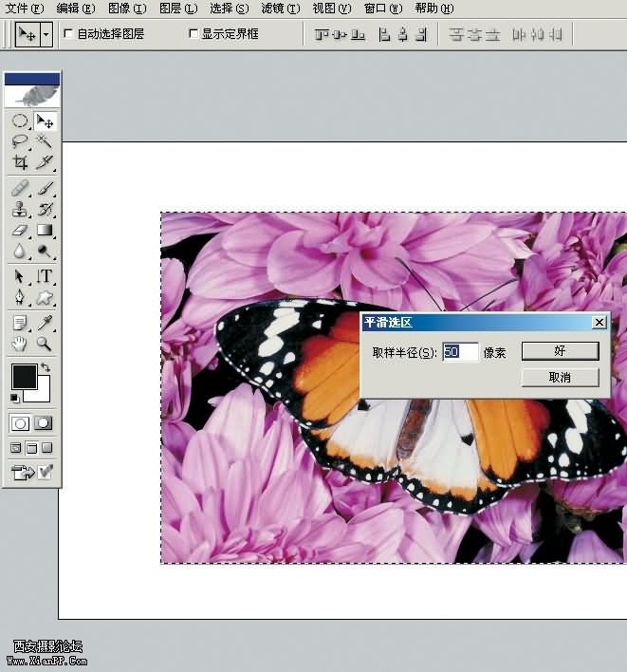Viewport: 627px width, 672px height.
Task: Align horizontal centers in options bar
Action: tap(402, 34)
